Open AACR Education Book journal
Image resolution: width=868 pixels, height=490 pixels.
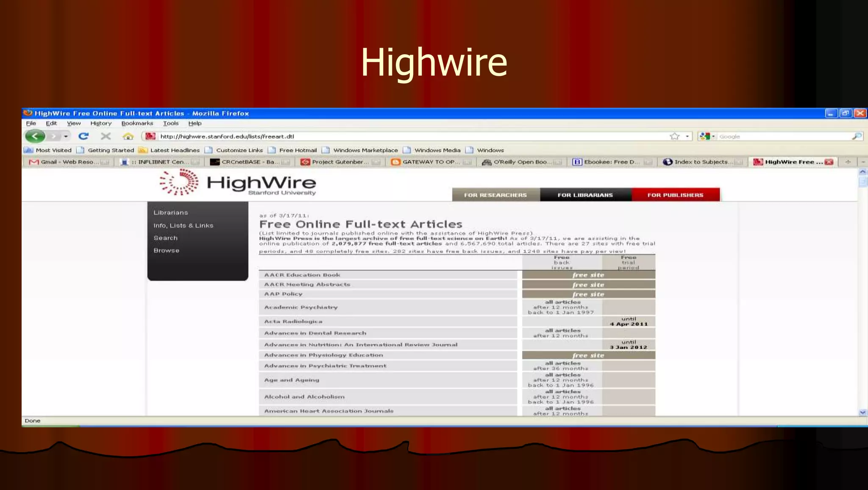coord(302,275)
